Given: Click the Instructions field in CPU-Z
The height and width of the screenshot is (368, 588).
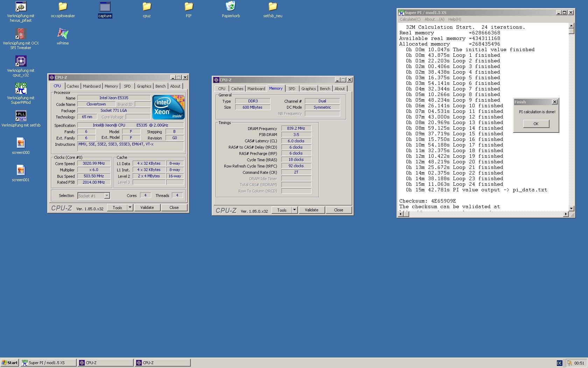Looking at the screenshot, I should 131,146.
